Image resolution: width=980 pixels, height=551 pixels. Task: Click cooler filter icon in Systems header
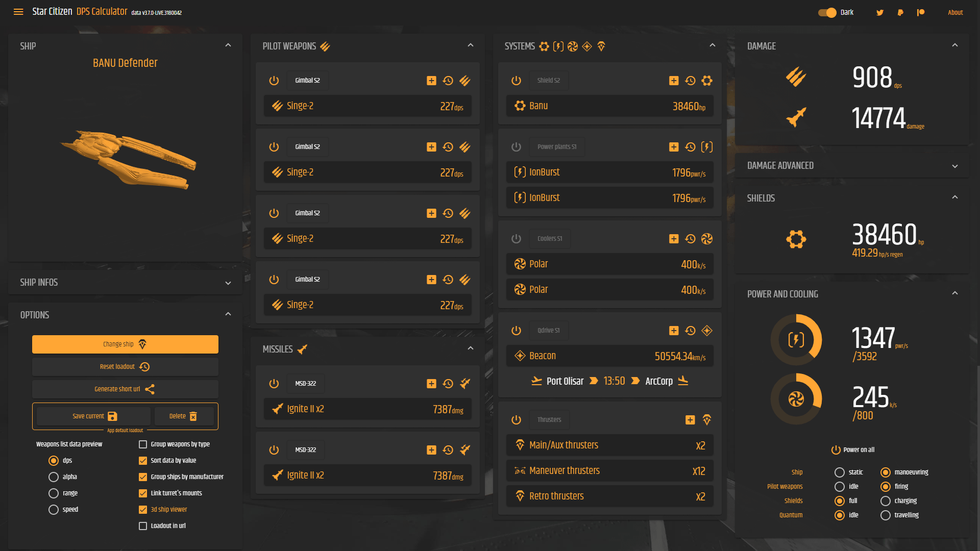click(x=573, y=46)
